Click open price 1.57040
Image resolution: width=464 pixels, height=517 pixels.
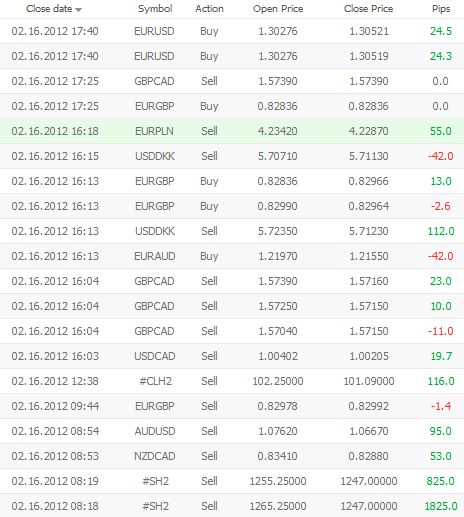pyautogui.click(x=278, y=331)
